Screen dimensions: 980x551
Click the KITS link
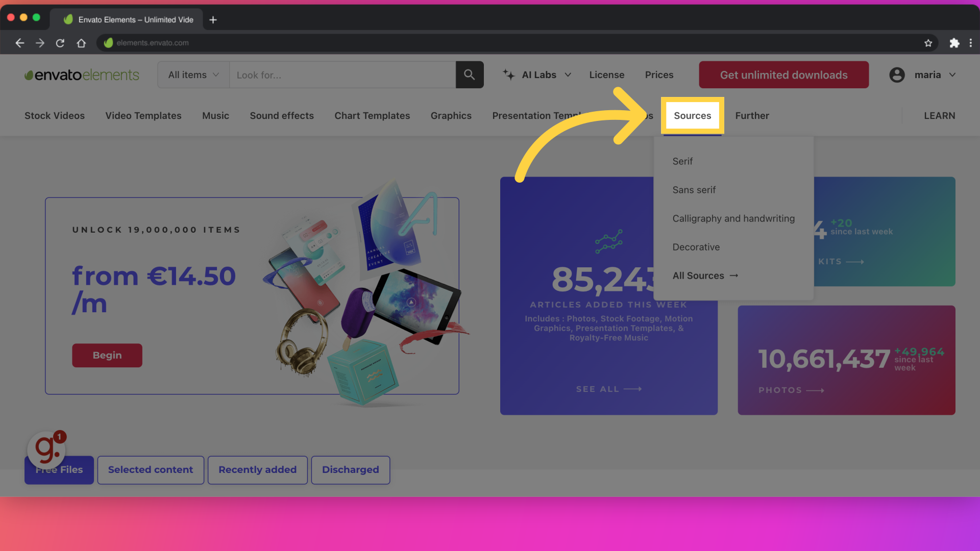click(841, 262)
